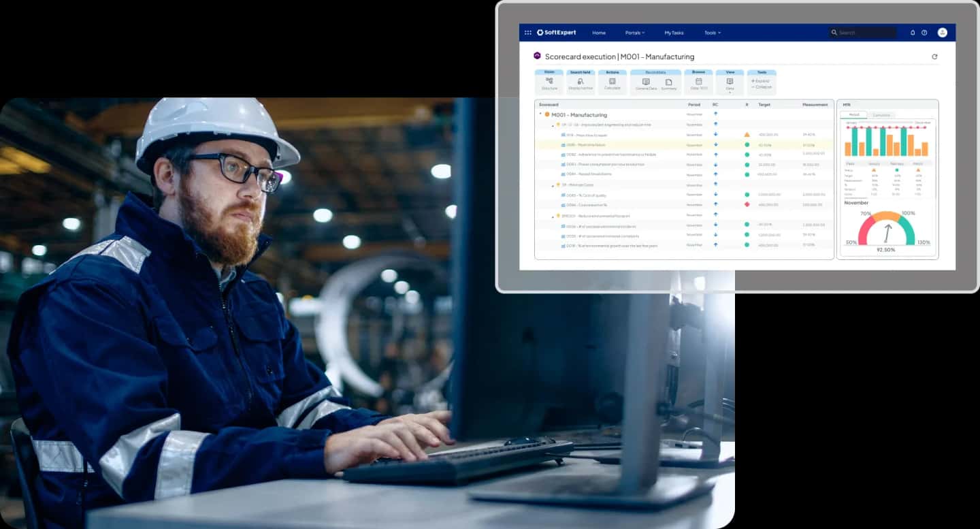This screenshot has height=529, width=980.
Task: Focus the Search input field
Action: pyautogui.click(x=862, y=33)
